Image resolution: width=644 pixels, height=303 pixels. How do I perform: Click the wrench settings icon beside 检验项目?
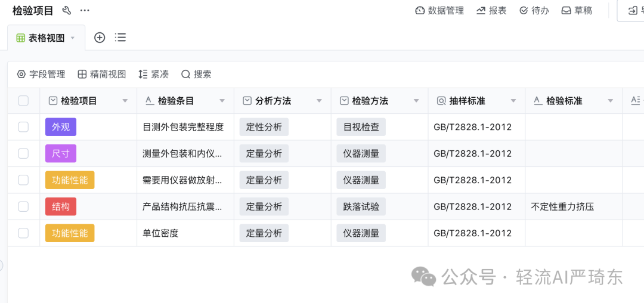tap(67, 11)
